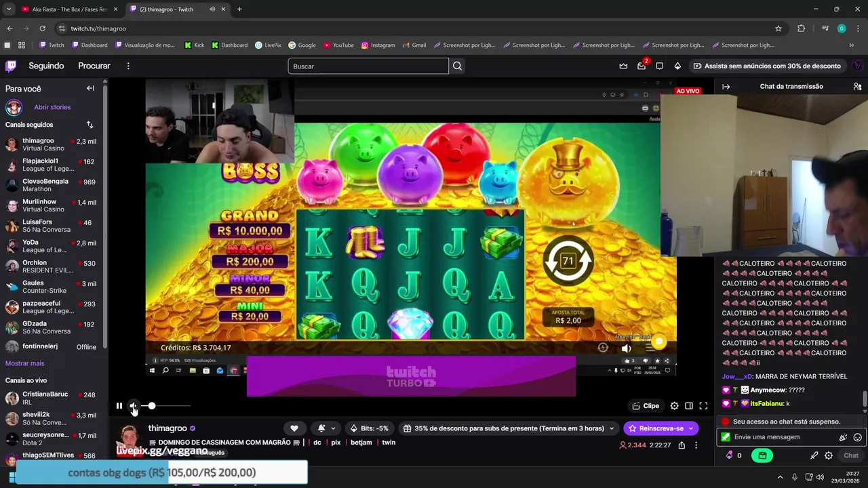Focus the Buscar search field

[368, 66]
